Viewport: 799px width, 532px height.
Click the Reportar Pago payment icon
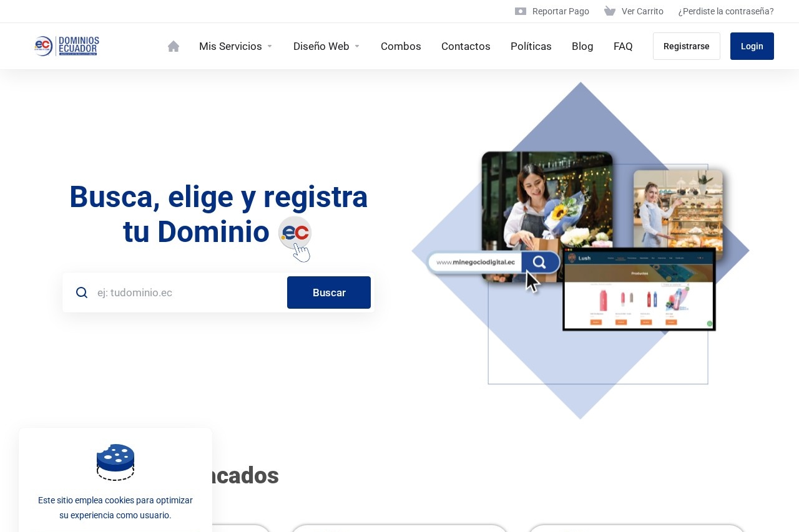pos(520,11)
